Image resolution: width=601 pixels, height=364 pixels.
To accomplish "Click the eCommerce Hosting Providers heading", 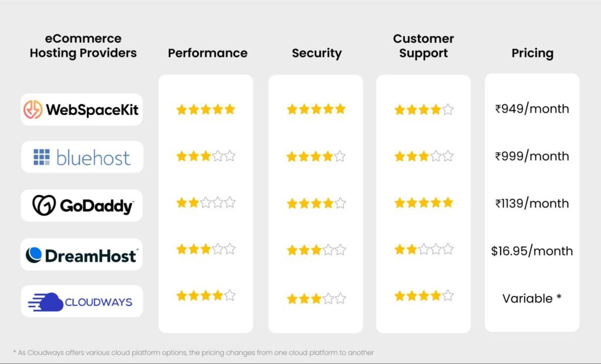I will coord(83,46).
